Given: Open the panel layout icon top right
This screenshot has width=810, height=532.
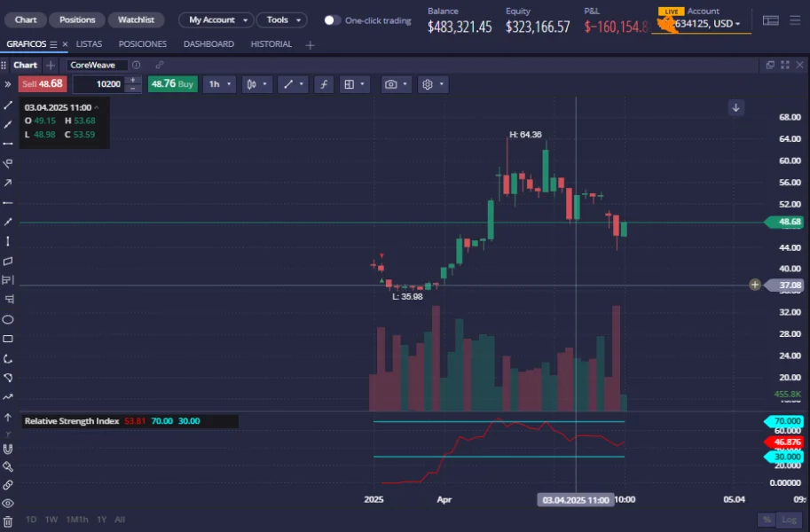Looking at the screenshot, I should pos(771,20).
